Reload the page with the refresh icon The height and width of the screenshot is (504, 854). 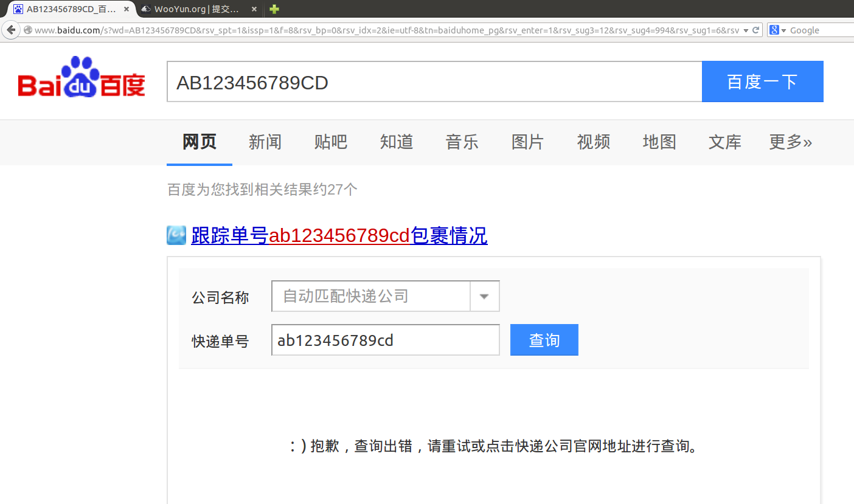pos(756,30)
